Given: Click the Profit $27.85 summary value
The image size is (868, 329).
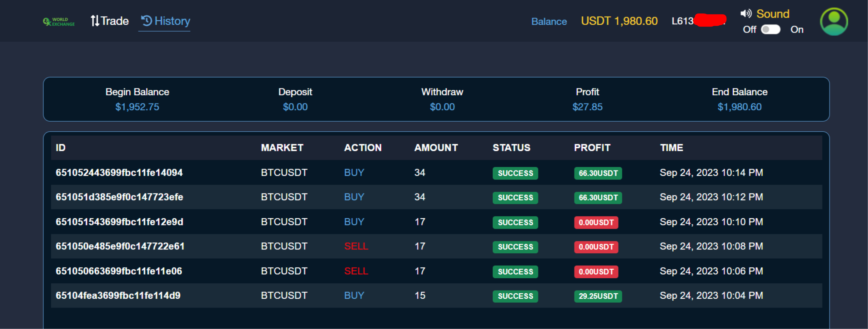Looking at the screenshot, I should click(587, 107).
